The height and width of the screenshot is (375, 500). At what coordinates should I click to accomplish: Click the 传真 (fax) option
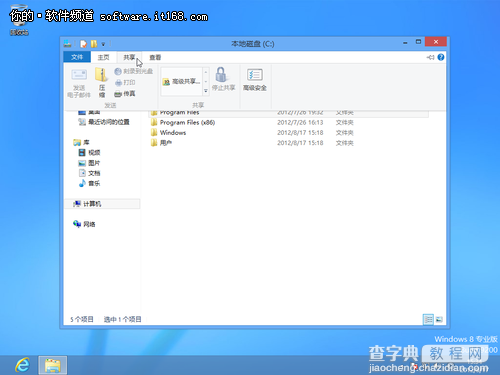coord(125,94)
